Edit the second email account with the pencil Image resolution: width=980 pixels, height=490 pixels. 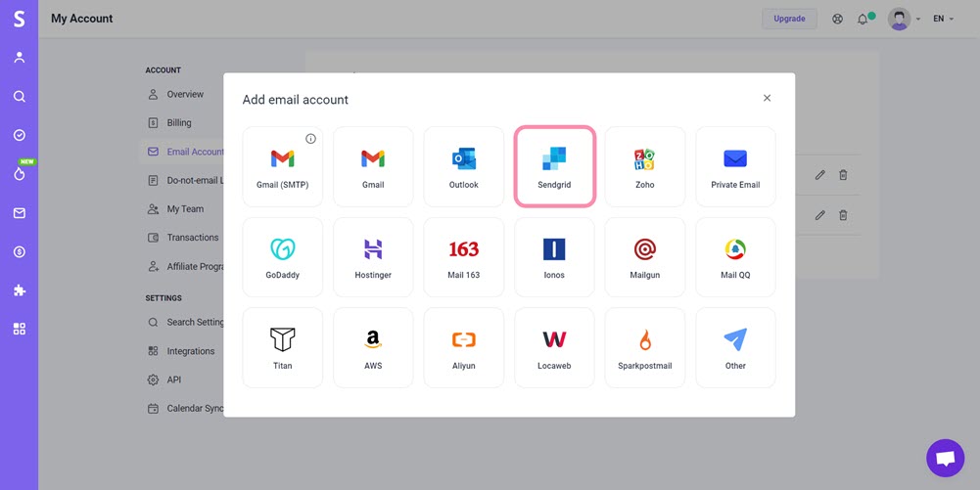(x=820, y=215)
